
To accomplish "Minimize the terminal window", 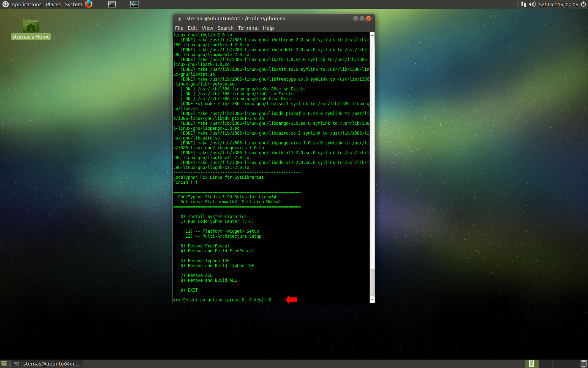I will (356, 19).
